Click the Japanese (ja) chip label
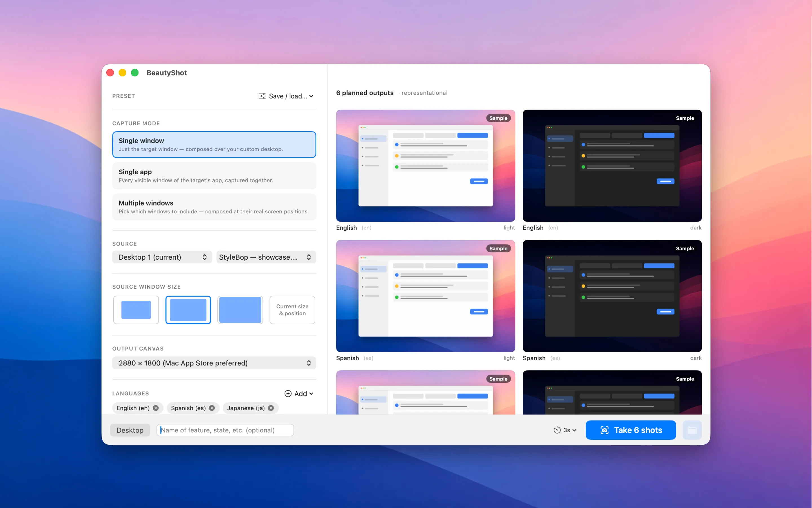The image size is (812, 508). 246,408
